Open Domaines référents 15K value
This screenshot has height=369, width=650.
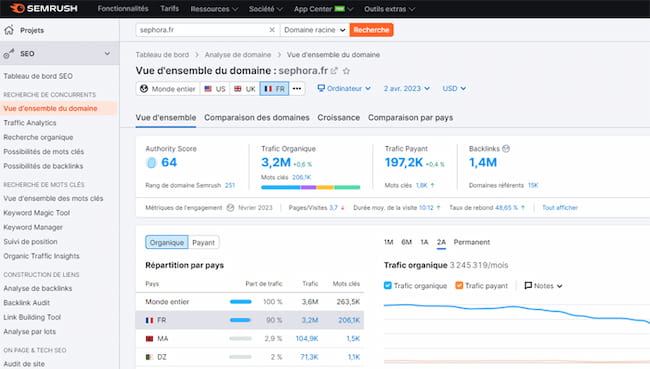pyautogui.click(x=533, y=185)
